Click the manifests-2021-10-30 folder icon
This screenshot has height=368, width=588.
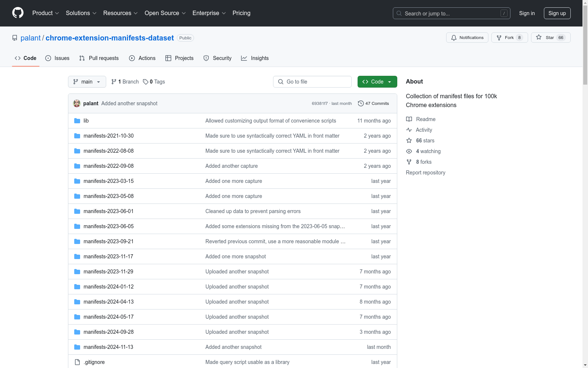77,136
